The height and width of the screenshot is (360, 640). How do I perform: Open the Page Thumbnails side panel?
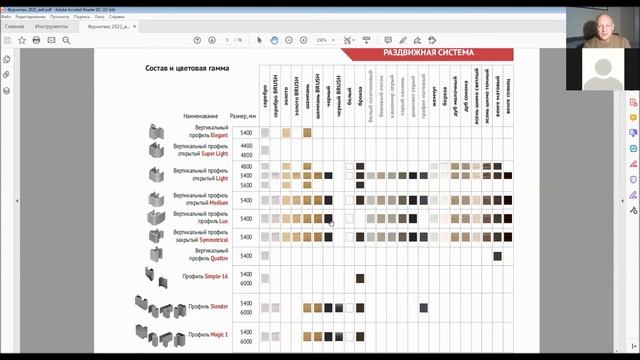coord(7,60)
